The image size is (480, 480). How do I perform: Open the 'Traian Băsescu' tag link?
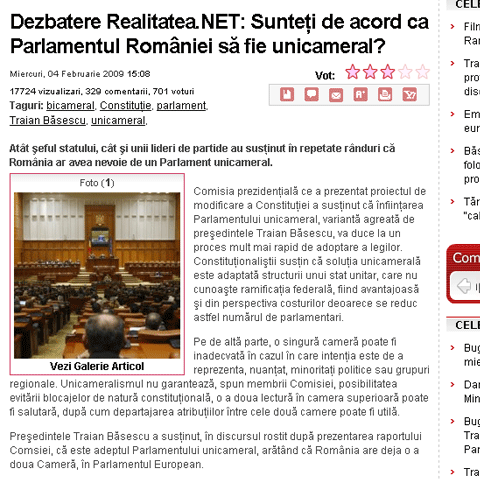(x=48, y=120)
